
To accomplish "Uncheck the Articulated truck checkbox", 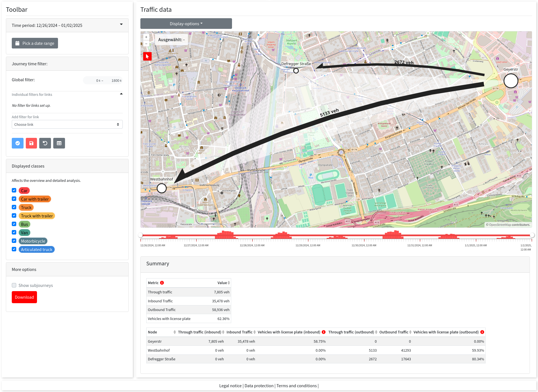I will pyautogui.click(x=14, y=249).
